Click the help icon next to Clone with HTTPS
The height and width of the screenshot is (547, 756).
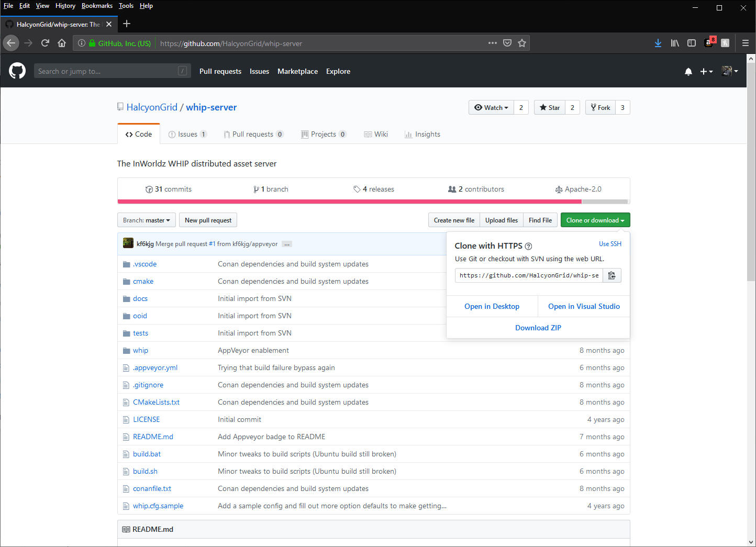(x=528, y=246)
